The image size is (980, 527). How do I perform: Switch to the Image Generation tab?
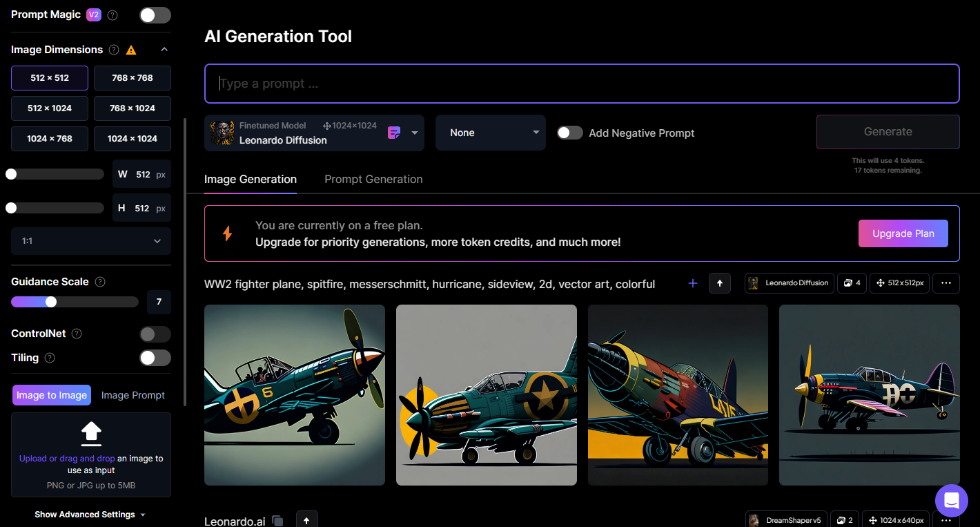pos(251,179)
